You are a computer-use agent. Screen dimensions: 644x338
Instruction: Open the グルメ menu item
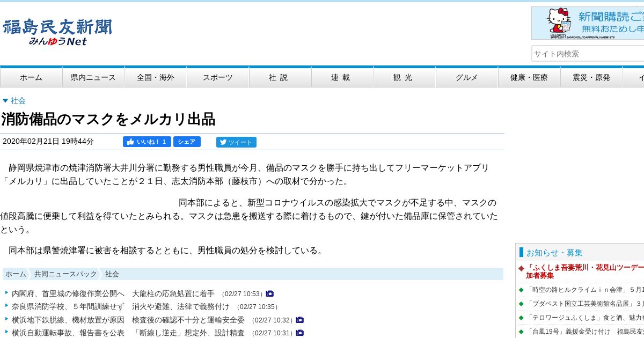click(x=467, y=77)
